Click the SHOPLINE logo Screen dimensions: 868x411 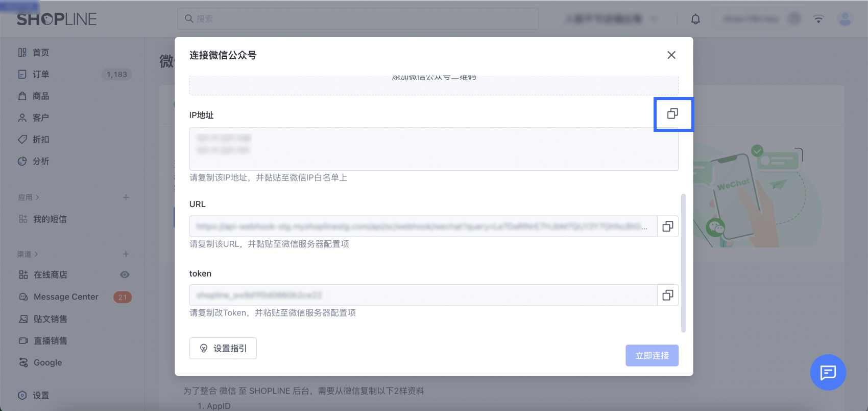tap(57, 19)
